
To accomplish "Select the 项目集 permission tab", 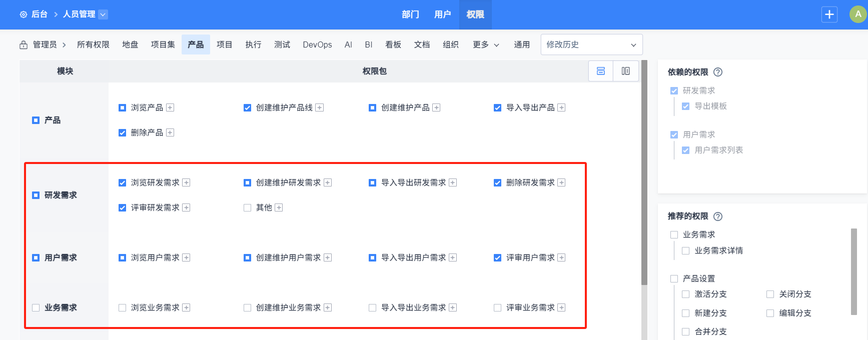I will (x=163, y=44).
